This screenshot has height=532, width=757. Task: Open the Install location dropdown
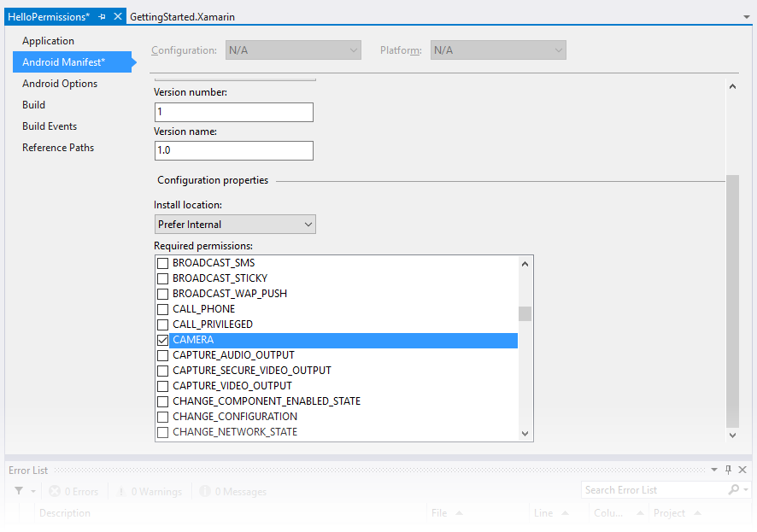pyautogui.click(x=235, y=225)
